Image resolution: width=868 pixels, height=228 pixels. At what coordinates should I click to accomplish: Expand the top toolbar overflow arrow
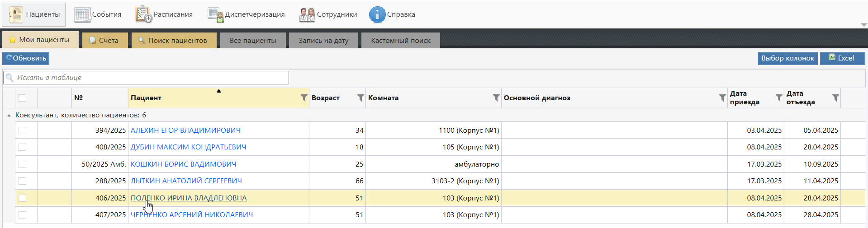863,25
